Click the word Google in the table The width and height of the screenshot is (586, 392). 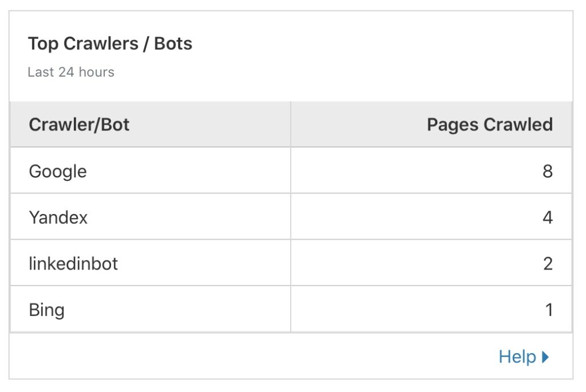[58, 172]
